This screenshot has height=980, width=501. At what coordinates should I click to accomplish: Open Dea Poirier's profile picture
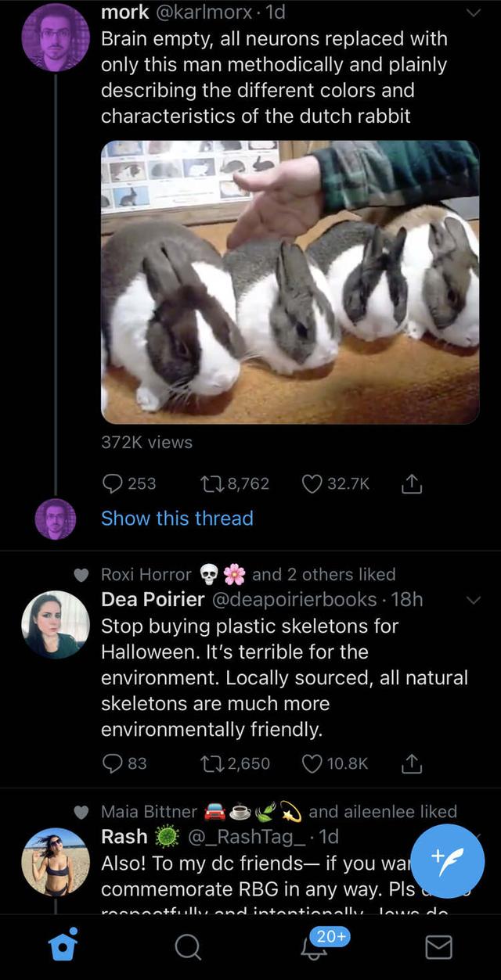tap(55, 624)
